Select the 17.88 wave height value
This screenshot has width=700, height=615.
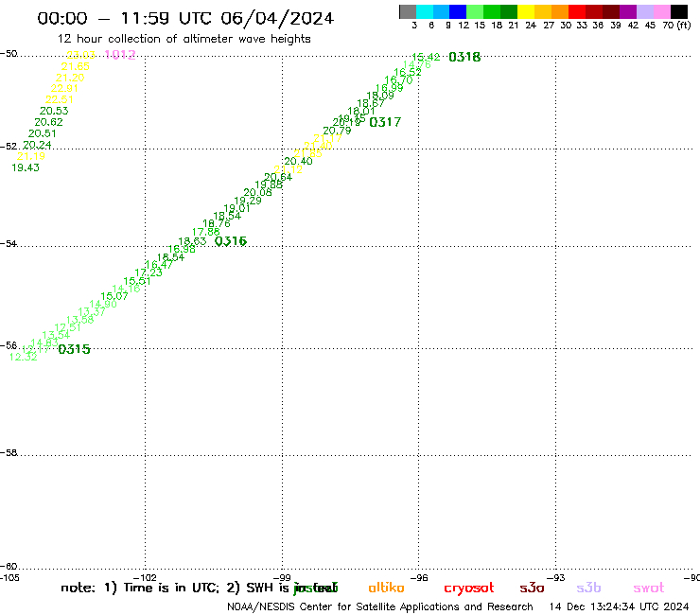click(x=206, y=232)
